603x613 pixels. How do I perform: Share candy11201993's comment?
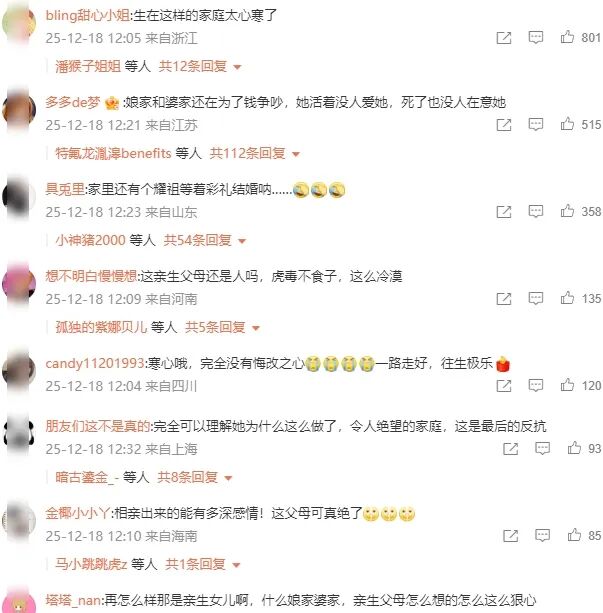pyautogui.click(x=504, y=386)
